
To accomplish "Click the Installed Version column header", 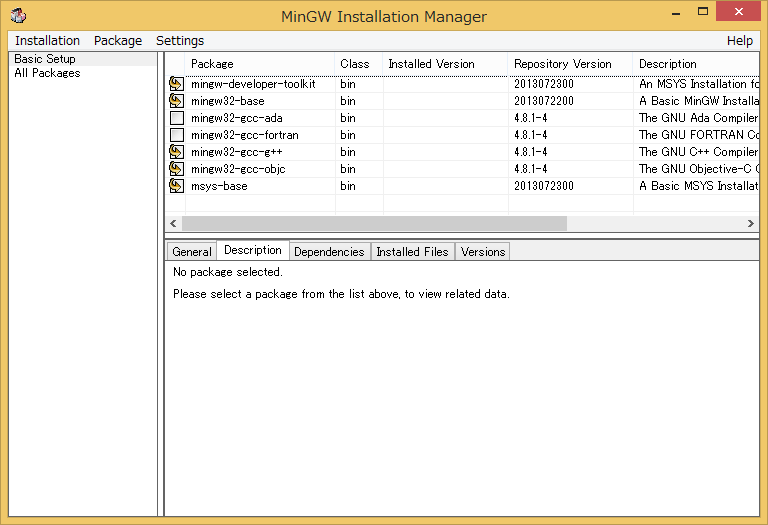I will tap(445, 64).
